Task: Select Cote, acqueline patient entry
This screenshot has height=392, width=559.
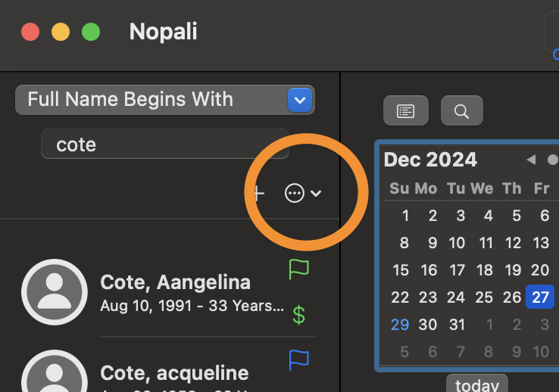Action: 167,370
